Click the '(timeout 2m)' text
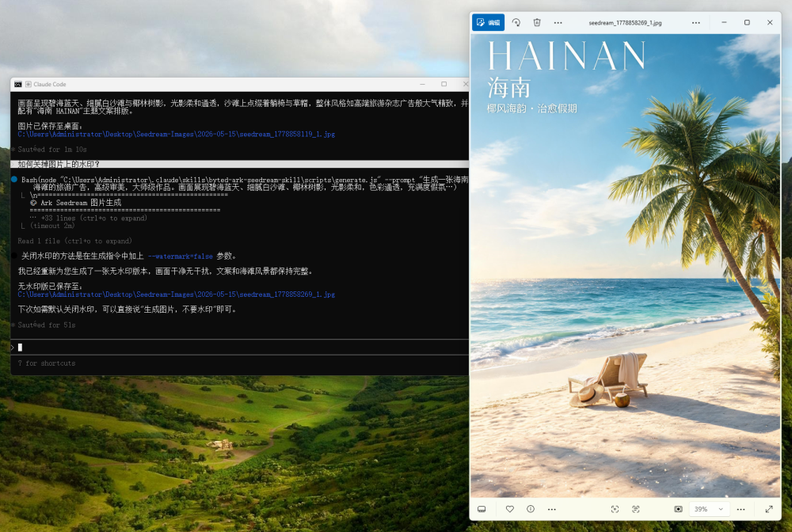Viewport: 792px width, 532px height. click(52, 226)
